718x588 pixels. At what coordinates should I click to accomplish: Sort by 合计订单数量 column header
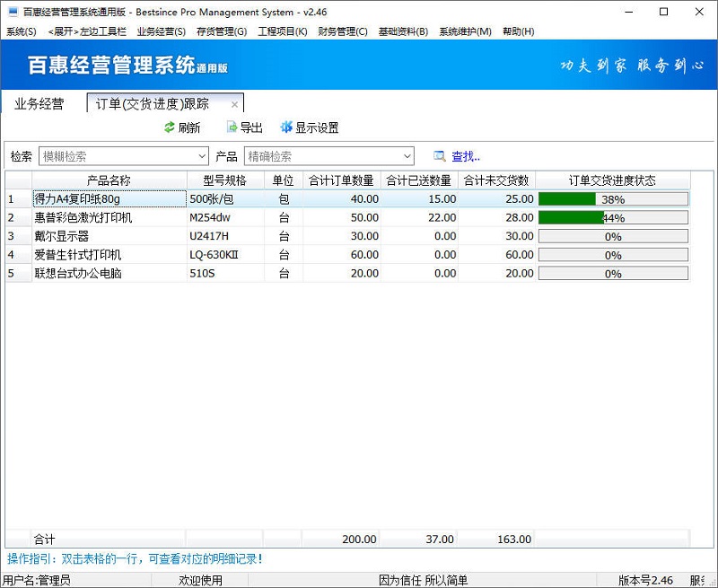pos(342,180)
